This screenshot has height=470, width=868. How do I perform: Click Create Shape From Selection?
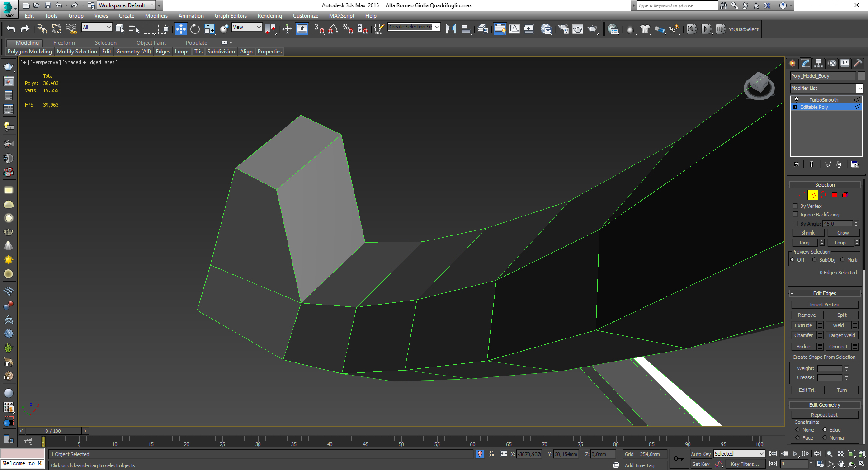(x=824, y=357)
